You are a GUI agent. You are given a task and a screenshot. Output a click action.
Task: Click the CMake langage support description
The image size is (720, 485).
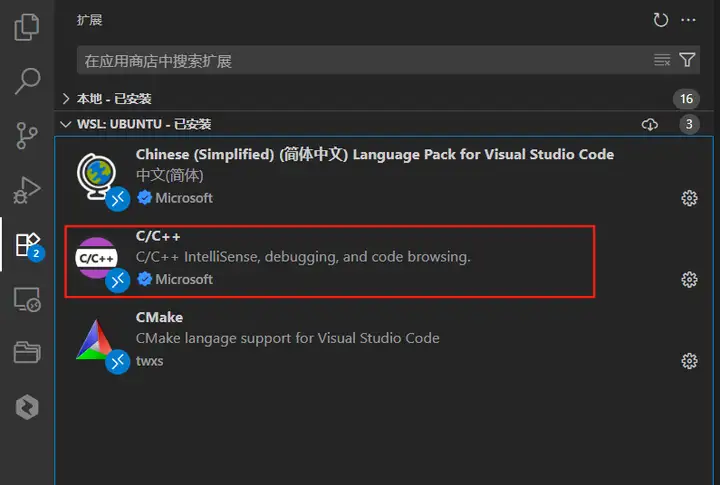tap(287, 338)
